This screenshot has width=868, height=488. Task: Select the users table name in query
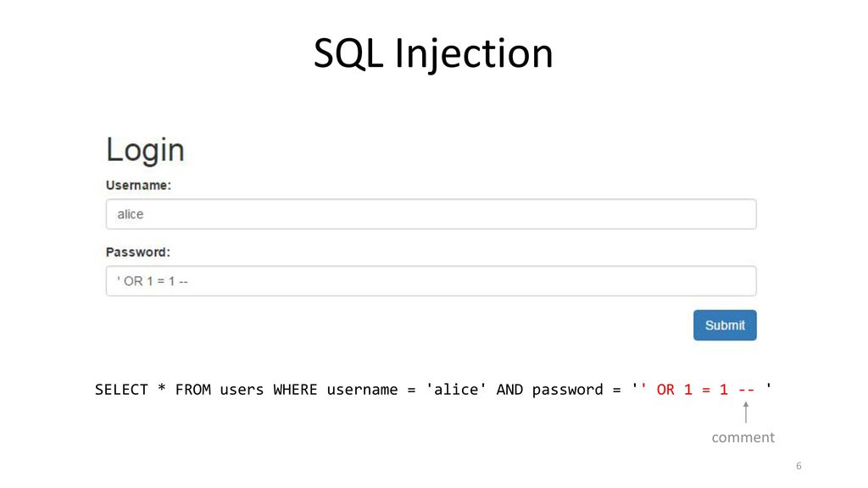click(x=242, y=390)
